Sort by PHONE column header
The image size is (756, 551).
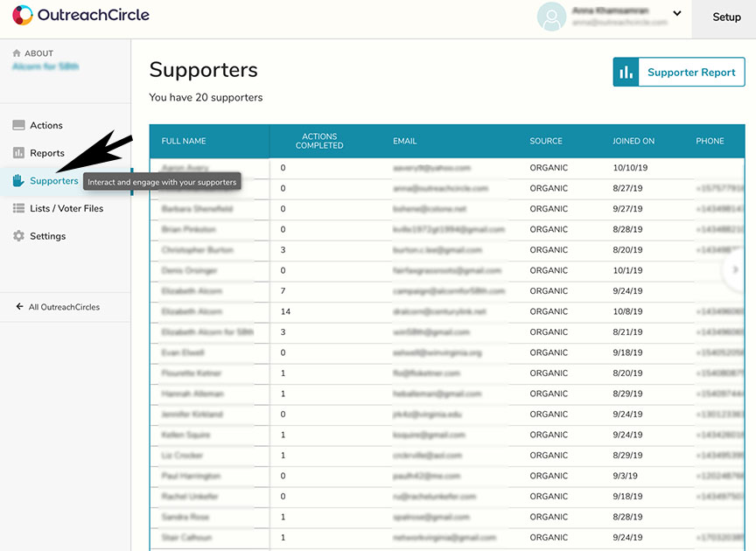710,141
